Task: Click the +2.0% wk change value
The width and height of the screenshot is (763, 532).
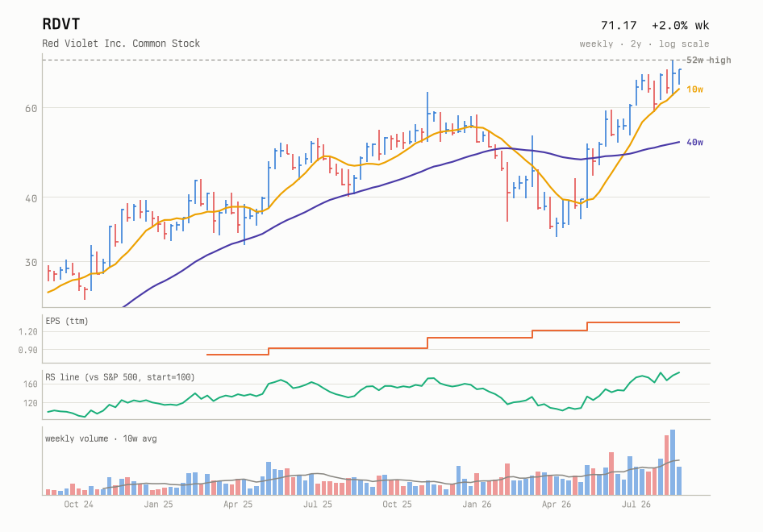Action: (x=680, y=25)
